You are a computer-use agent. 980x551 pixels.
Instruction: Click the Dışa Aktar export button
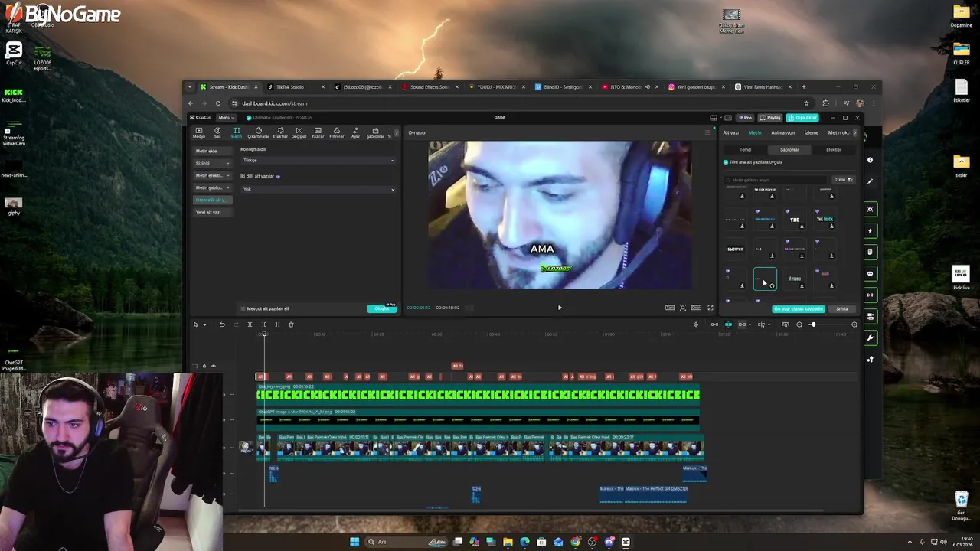click(x=802, y=118)
